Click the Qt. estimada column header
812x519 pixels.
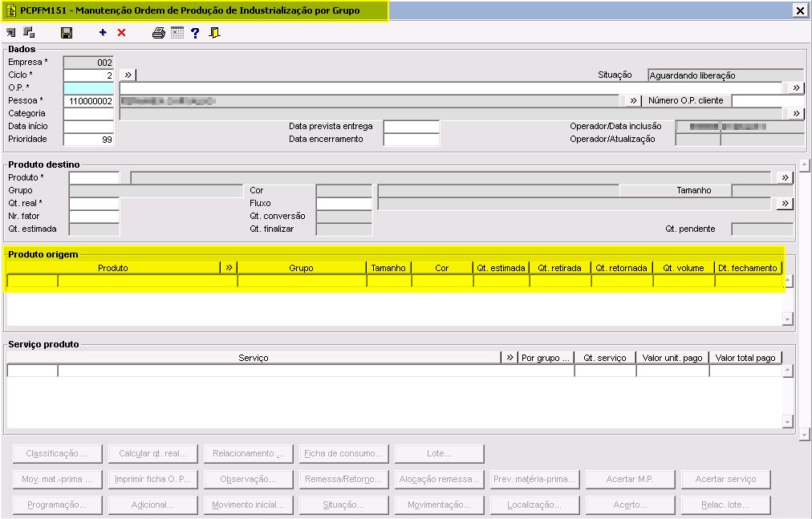[501, 268]
